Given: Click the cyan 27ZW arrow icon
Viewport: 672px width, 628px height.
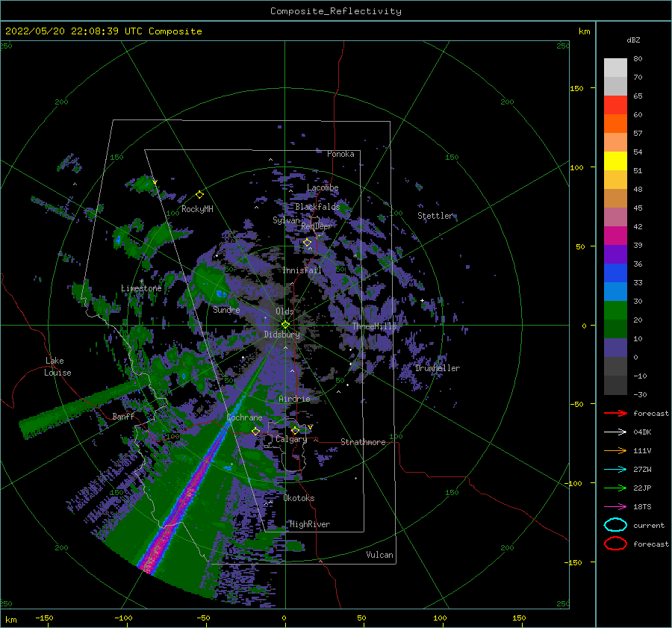Looking at the screenshot, I should coord(615,470).
